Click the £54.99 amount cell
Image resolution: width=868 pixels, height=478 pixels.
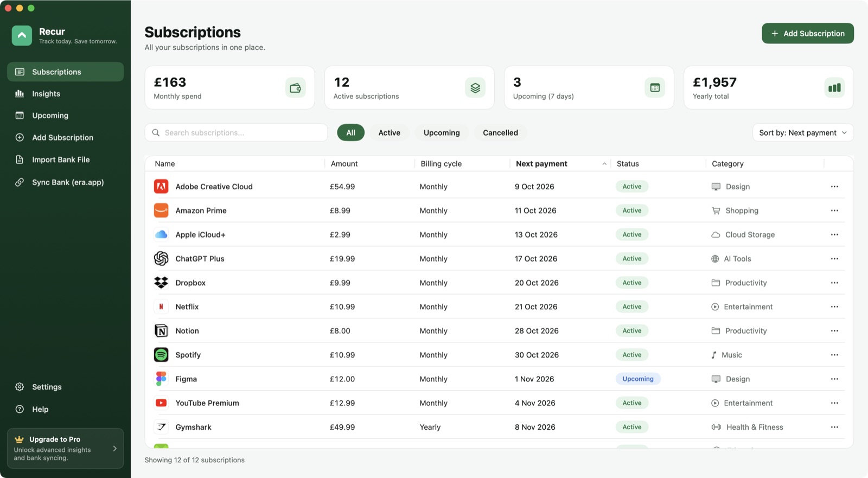[342, 187]
